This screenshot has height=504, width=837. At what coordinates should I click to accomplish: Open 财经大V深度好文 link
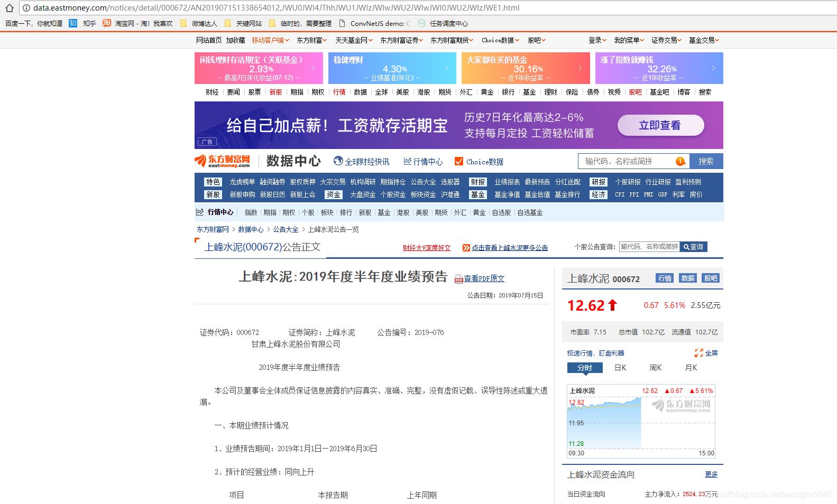pyautogui.click(x=427, y=248)
